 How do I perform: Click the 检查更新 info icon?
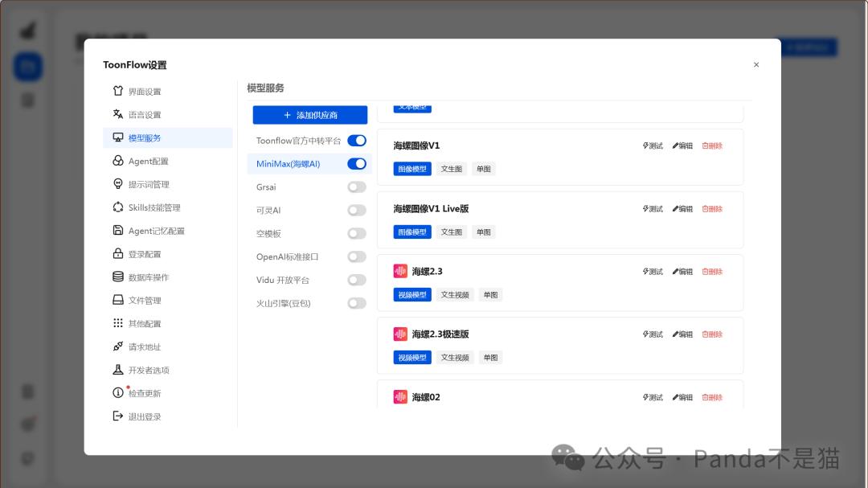click(118, 392)
